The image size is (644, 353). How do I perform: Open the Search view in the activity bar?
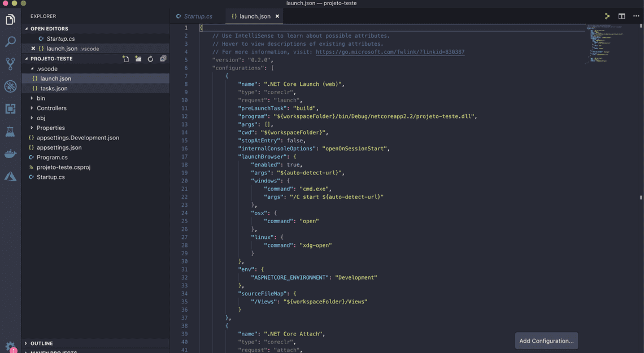coord(10,41)
